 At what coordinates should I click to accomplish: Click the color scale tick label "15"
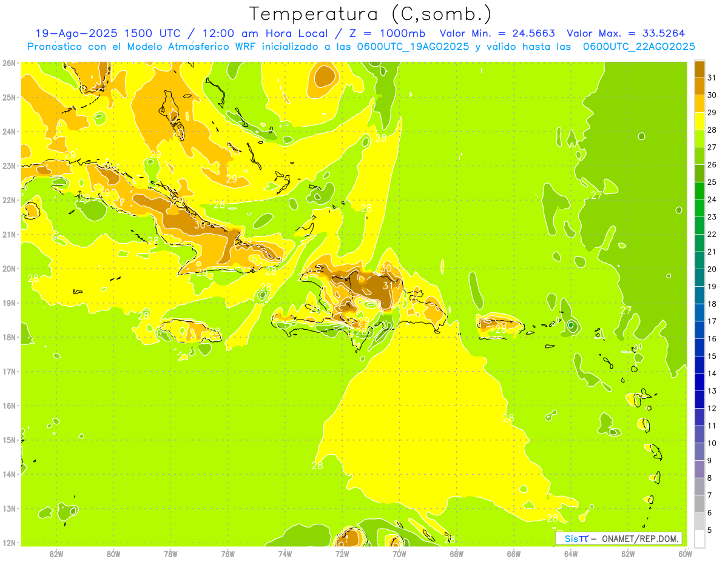712,356
